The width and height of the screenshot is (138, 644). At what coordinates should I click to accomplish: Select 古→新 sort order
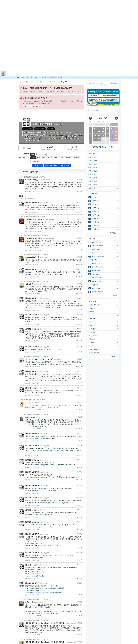click(44, 154)
